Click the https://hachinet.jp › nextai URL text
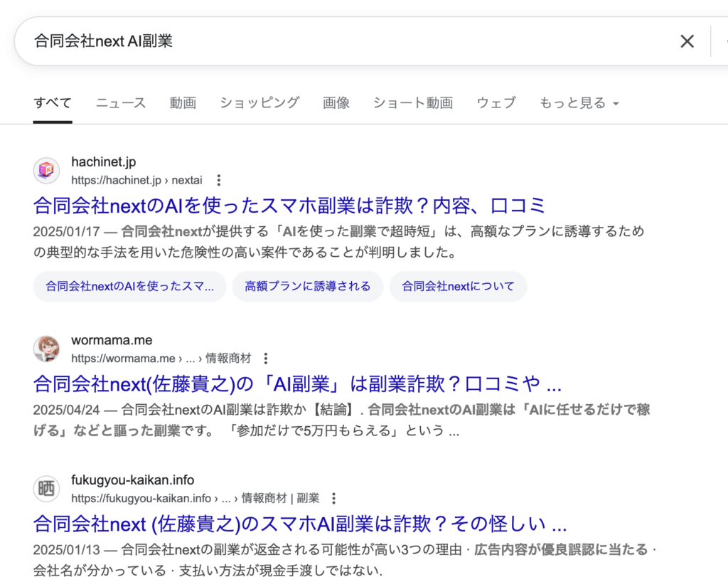The width and height of the screenshot is (728, 577). [136, 180]
